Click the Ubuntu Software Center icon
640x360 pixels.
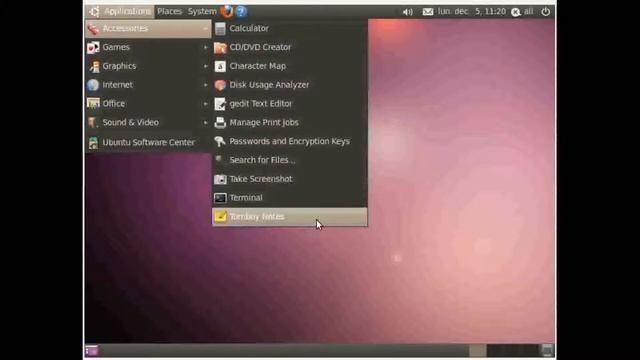(x=93, y=142)
